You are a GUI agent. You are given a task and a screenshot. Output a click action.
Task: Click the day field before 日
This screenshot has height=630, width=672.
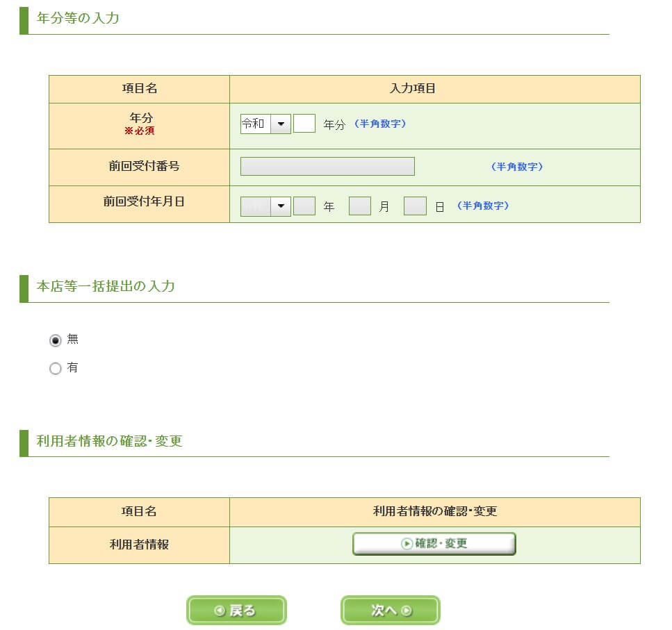point(415,206)
